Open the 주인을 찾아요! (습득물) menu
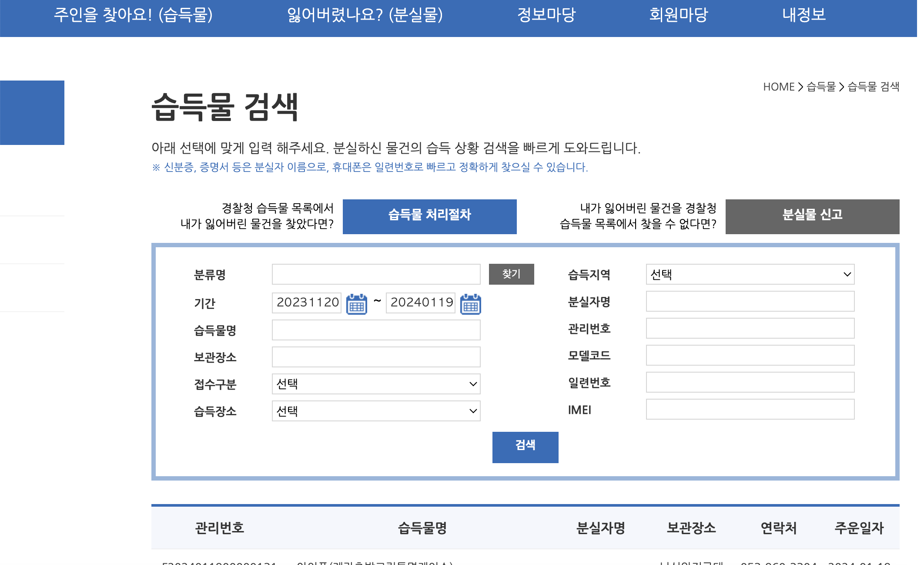This screenshot has width=924, height=565. pyautogui.click(x=133, y=15)
